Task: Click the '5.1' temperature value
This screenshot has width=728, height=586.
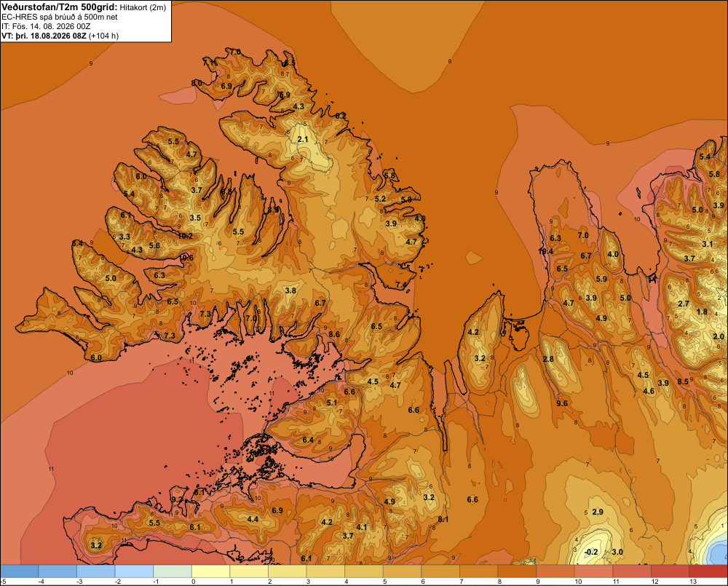Action: pyautogui.click(x=331, y=403)
